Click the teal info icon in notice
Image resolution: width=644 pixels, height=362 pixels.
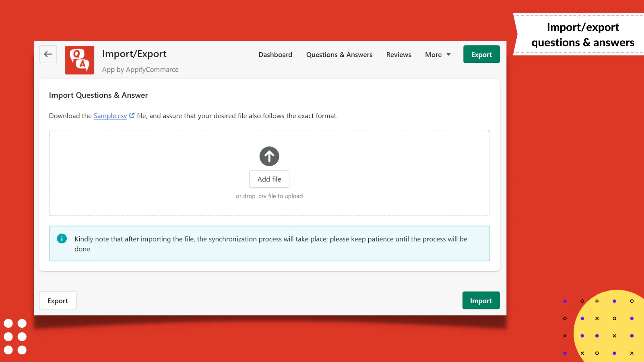[62, 239]
